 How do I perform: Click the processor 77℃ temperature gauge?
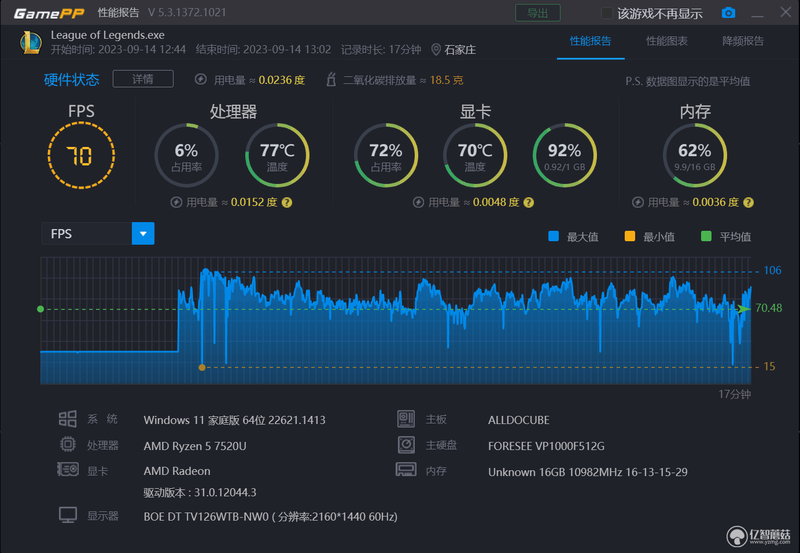pos(277,155)
